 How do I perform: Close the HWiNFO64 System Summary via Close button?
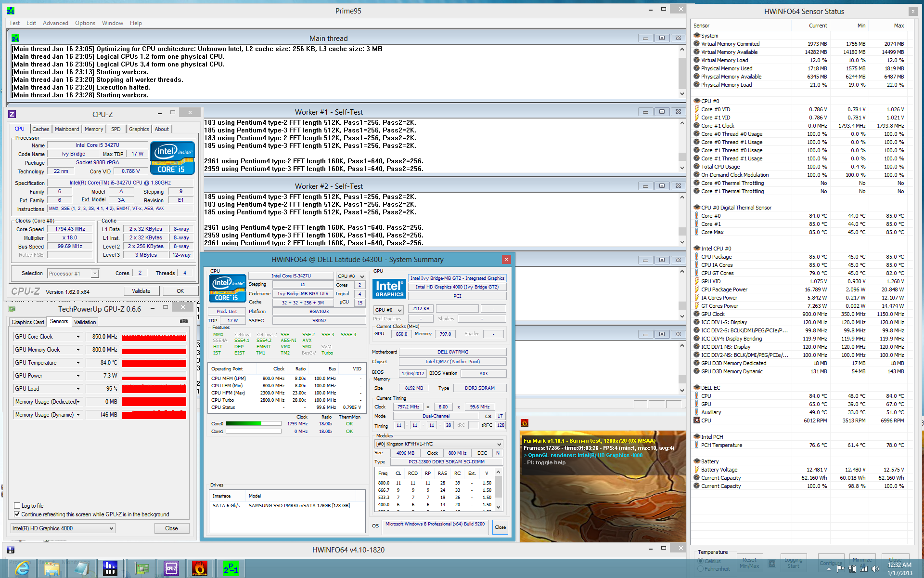500,527
